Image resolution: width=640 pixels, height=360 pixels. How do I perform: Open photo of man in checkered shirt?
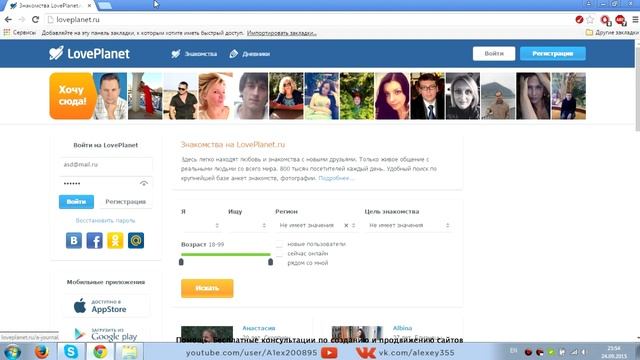pyautogui.click(x=110, y=96)
